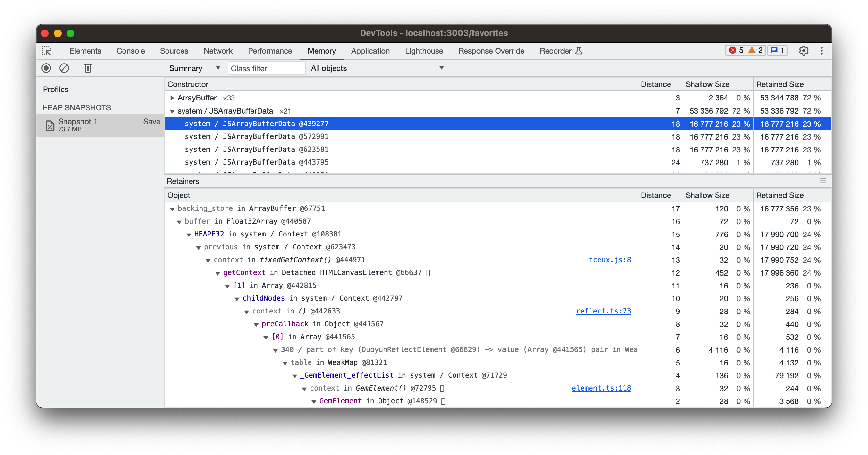Open the three-dot customize menu
The height and width of the screenshot is (455, 868).
(821, 51)
